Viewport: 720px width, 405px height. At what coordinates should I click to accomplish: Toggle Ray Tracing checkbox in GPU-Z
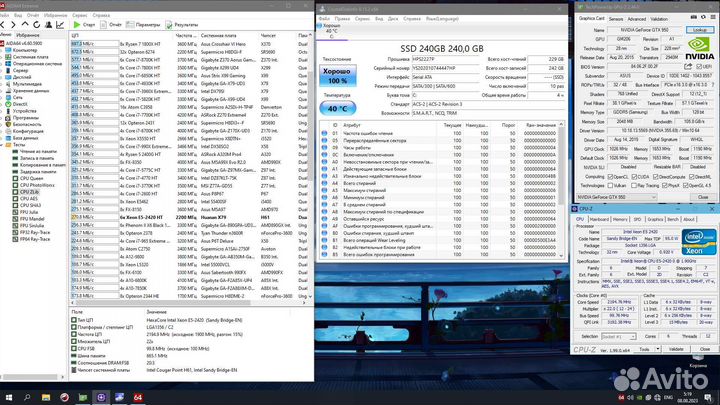tap(634, 186)
